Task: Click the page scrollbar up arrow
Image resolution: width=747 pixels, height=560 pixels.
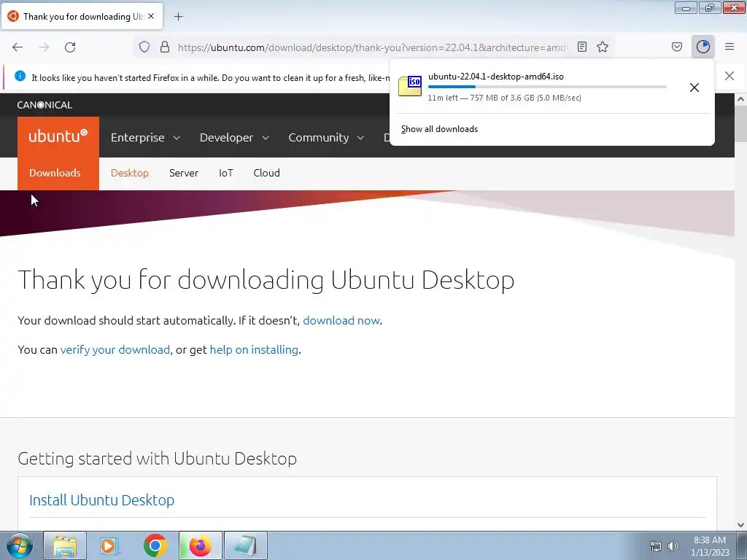Action: (740, 99)
